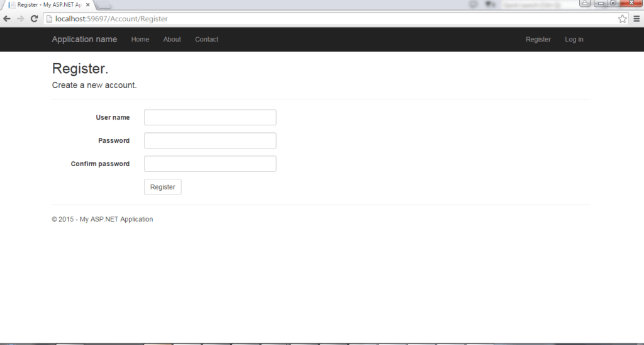Click the Confirm password label
644x345 pixels.
(x=100, y=164)
